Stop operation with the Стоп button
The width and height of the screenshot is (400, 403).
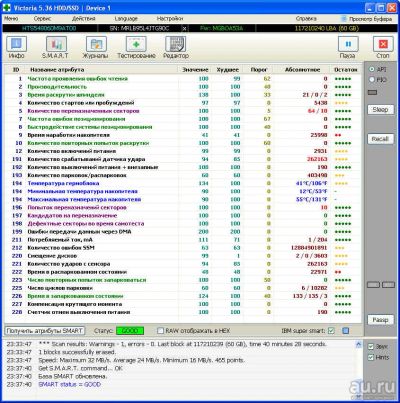[383, 48]
